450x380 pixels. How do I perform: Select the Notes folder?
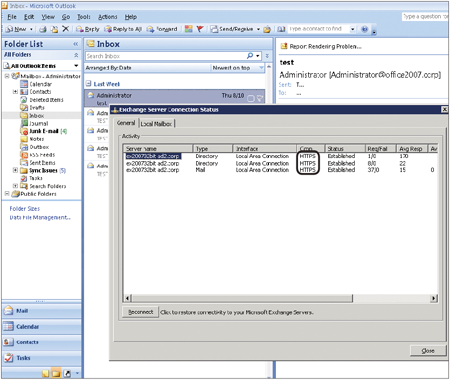pyautogui.click(x=32, y=139)
